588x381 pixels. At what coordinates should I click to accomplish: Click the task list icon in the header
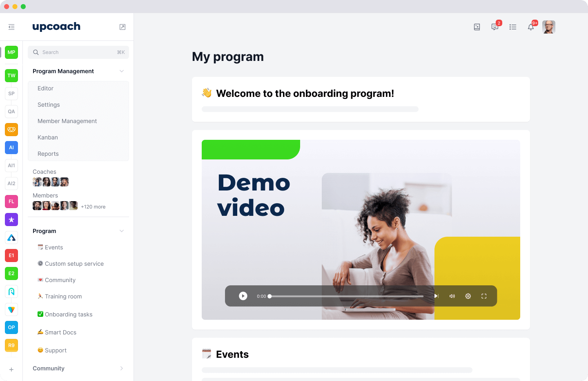coord(513,27)
